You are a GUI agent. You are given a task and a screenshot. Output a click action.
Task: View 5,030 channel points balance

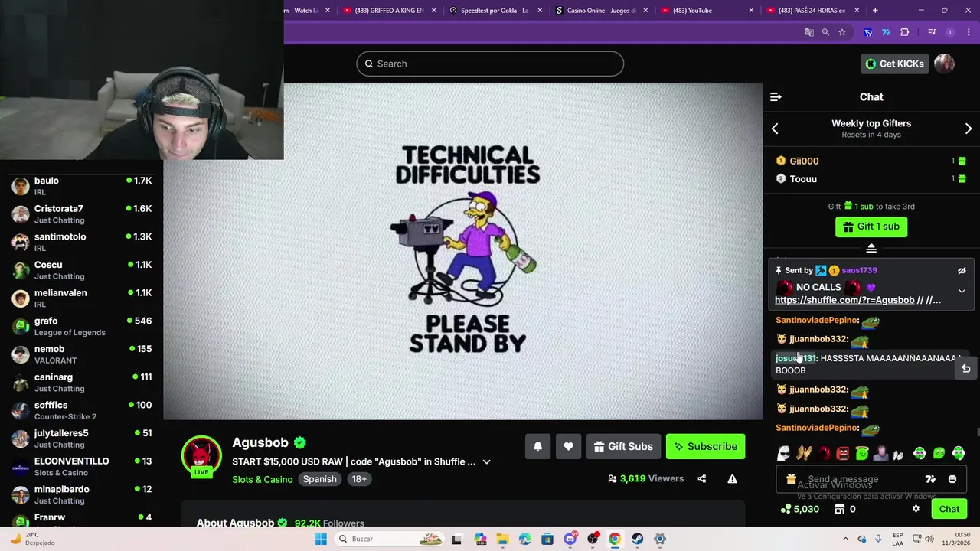click(x=799, y=509)
